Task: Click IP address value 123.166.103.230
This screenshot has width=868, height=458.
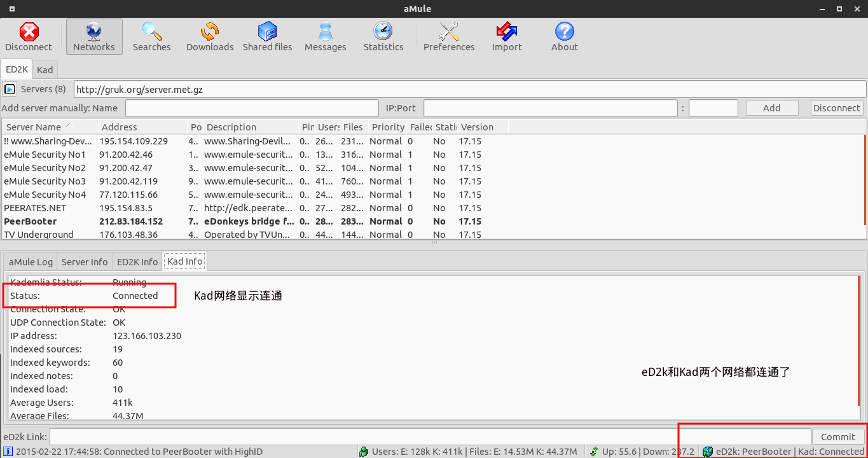Action: coord(147,336)
